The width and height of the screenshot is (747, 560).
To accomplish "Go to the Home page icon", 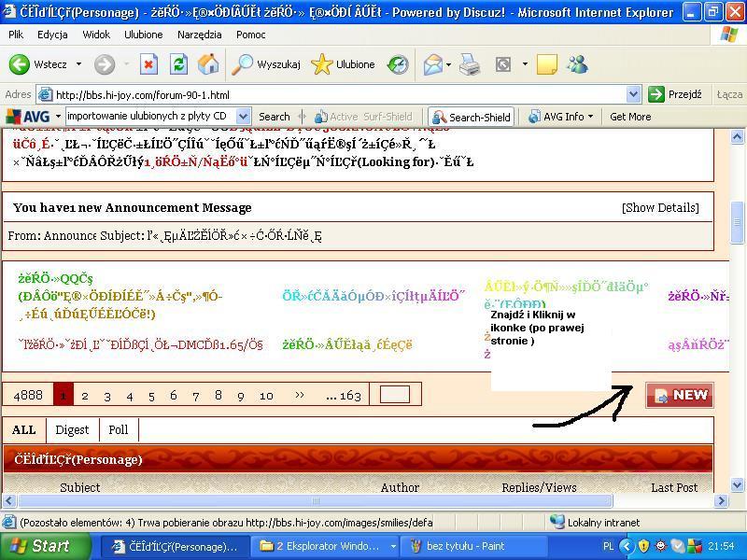I will click(x=208, y=64).
